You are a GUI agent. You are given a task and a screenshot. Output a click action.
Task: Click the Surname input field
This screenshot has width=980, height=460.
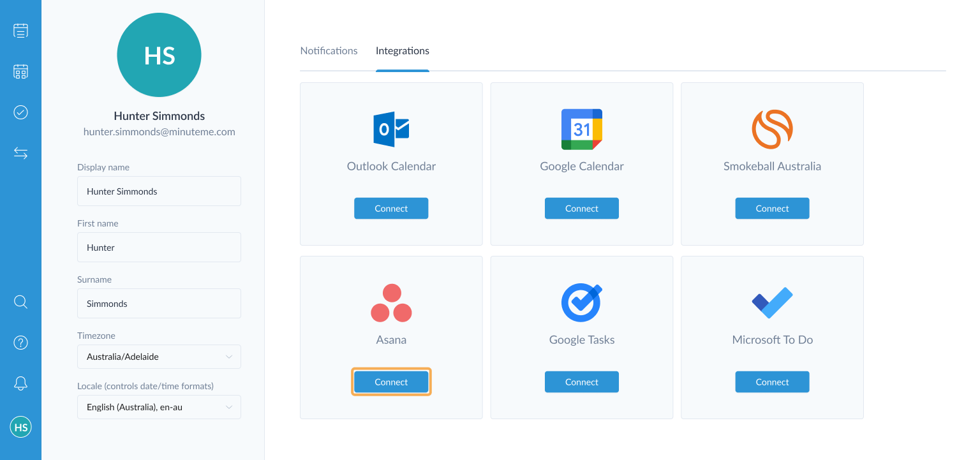159,304
